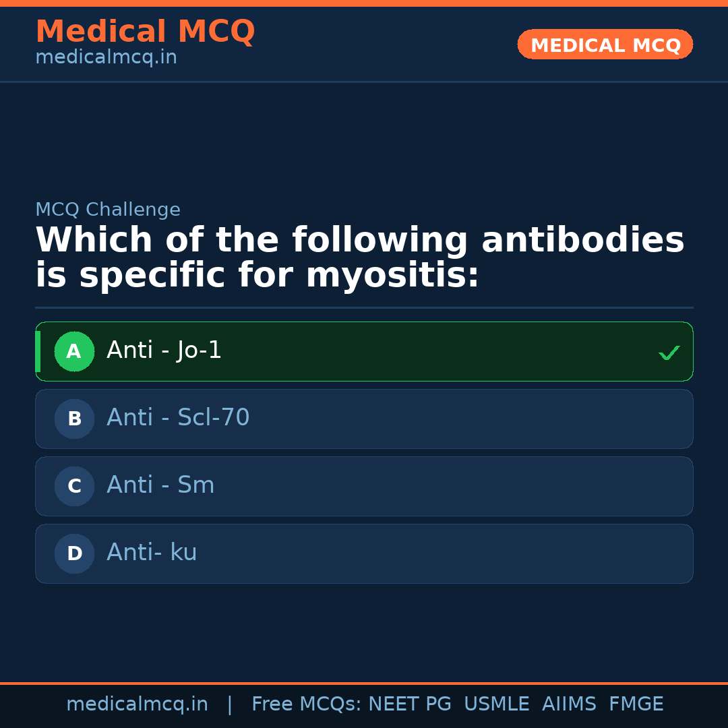728x728 pixels.
Task: Select the "Anti- ku" answer text
Action: (152, 553)
